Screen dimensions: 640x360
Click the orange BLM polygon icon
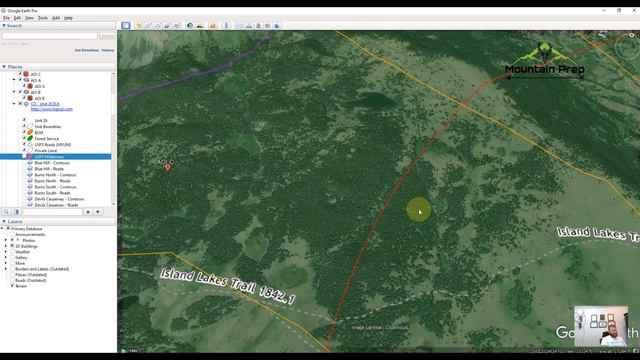pyautogui.click(x=30, y=133)
